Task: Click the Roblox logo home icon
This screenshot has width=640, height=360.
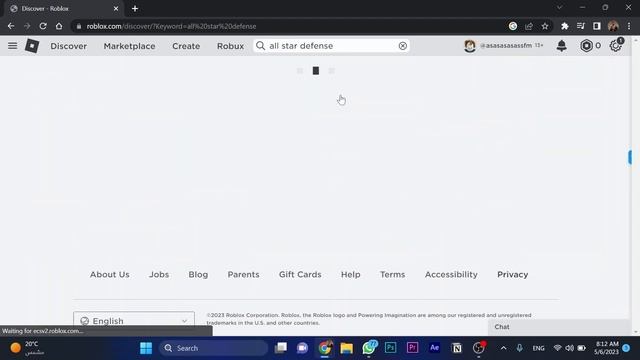Action: tap(32, 46)
